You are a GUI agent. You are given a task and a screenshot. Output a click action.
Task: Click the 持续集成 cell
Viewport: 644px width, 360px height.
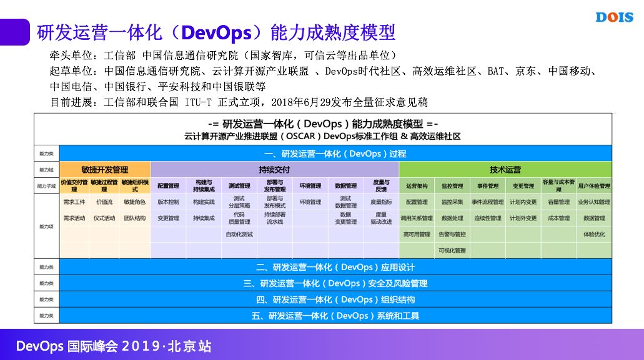point(204,218)
